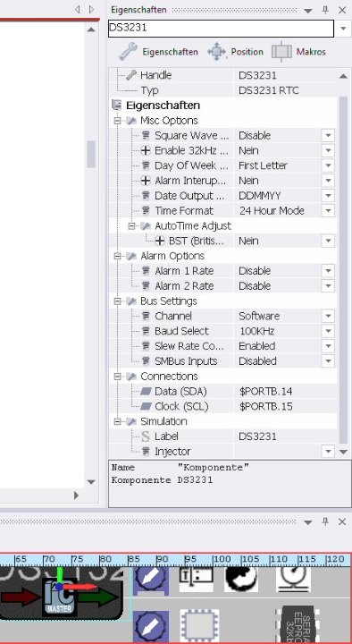Open the Alarm 1 Rate dropdown
The width and height of the screenshot is (352, 644).
tap(328, 271)
